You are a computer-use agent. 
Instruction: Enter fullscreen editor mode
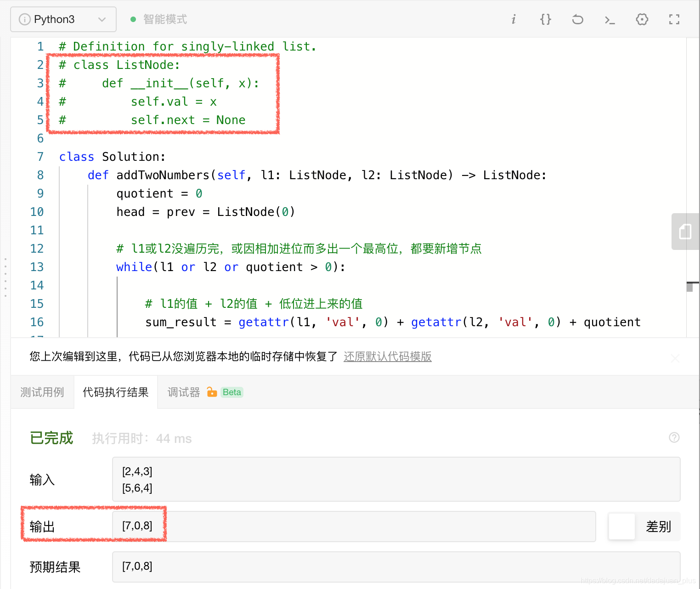(674, 19)
